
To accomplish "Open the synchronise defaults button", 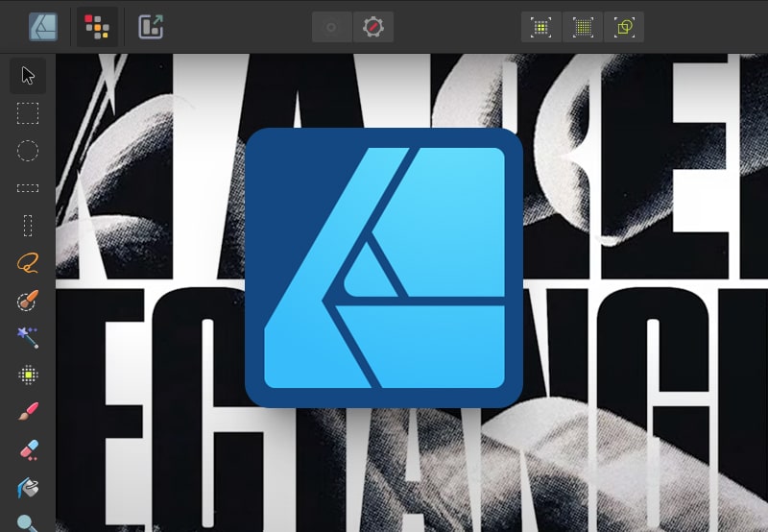I will (331, 27).
